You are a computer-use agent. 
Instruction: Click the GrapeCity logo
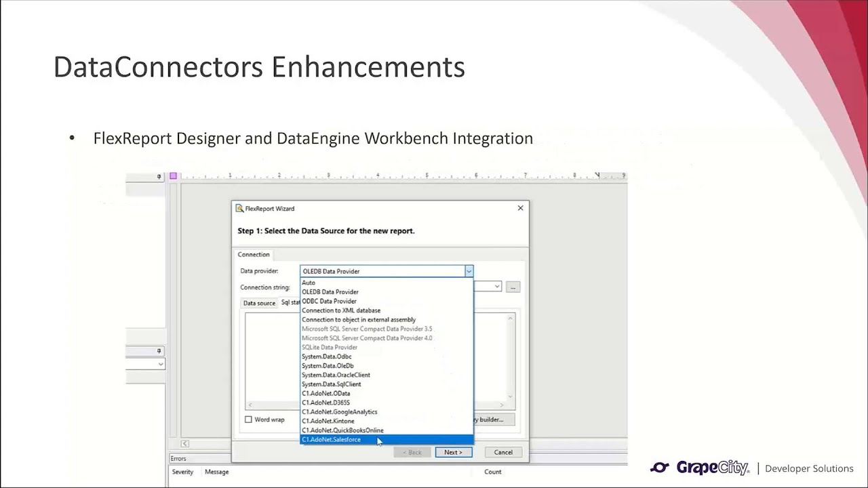pos(699,468)
